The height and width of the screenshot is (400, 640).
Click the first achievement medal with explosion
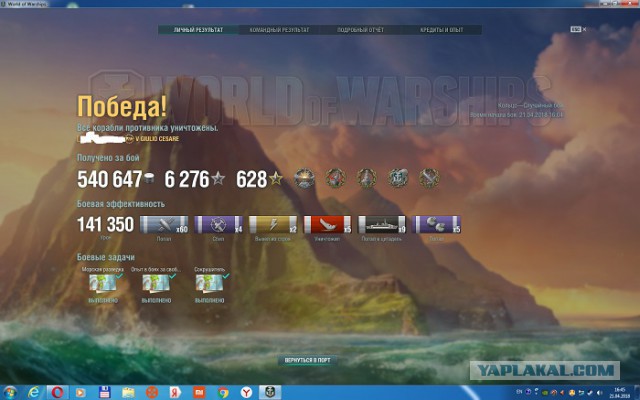(304, 178)
